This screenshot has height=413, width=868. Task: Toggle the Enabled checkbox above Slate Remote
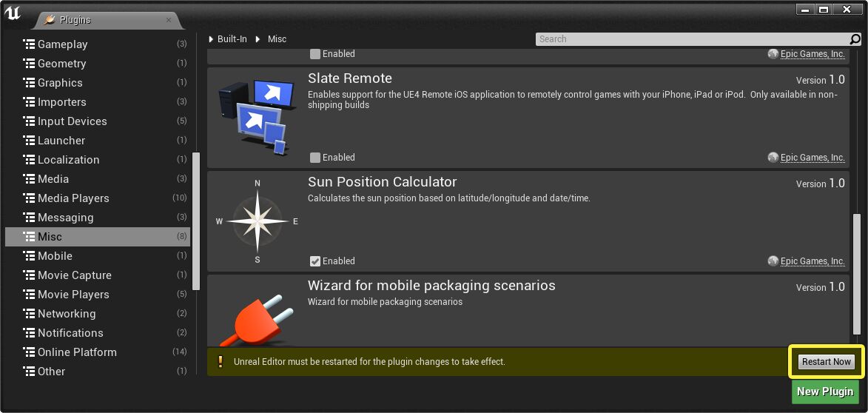coord(315,54)
